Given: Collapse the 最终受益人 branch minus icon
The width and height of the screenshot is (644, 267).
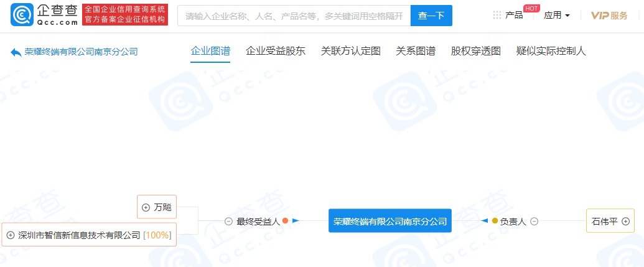Looking at the screenshot, I should coord(229,222).
